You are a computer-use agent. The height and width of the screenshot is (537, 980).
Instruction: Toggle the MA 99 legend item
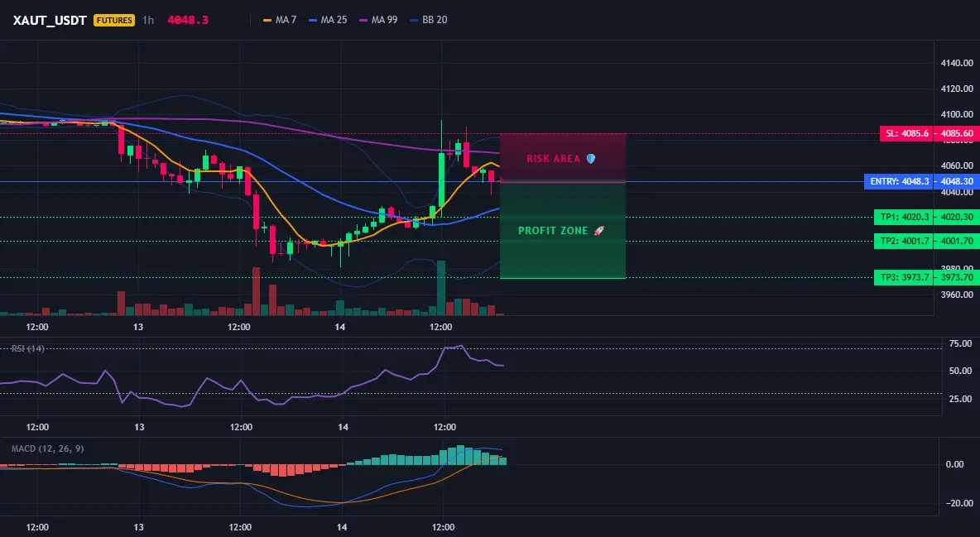[x=379, y=20]
